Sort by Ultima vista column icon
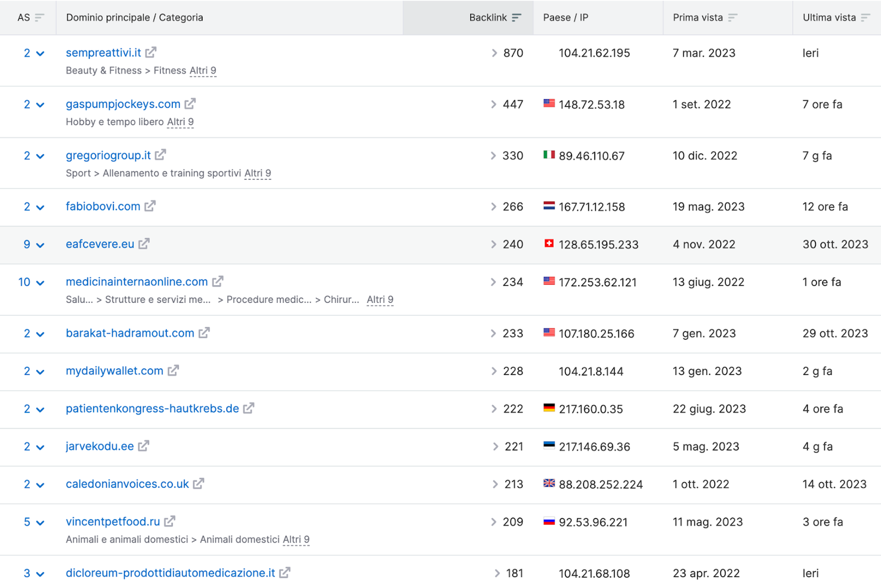Viewport: 881px width, 588px height. coord(865,18)
